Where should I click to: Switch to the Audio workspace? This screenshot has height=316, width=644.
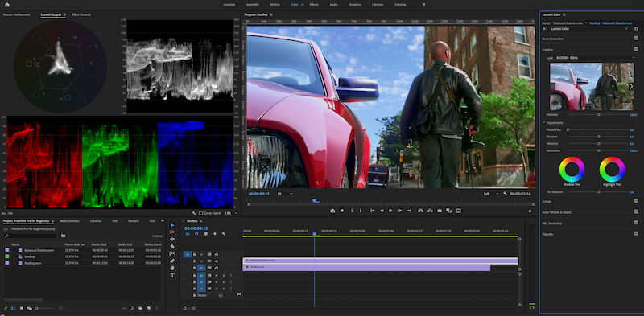point(333,5)
